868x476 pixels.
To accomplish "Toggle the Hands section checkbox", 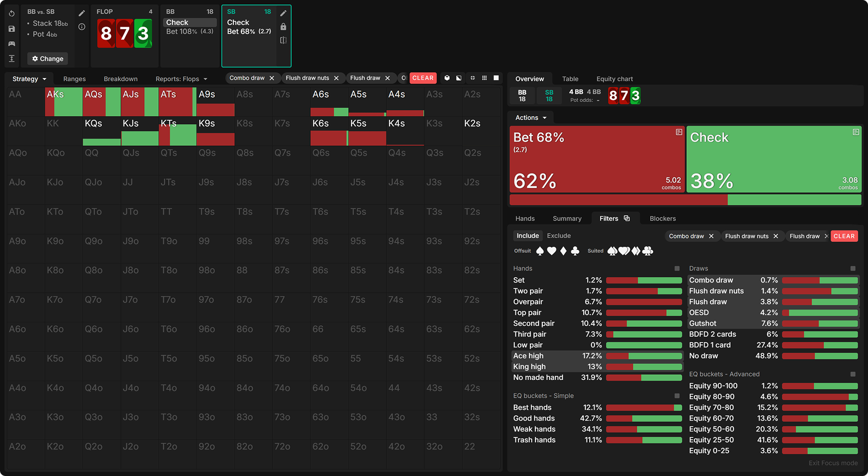I will (676, 268).
